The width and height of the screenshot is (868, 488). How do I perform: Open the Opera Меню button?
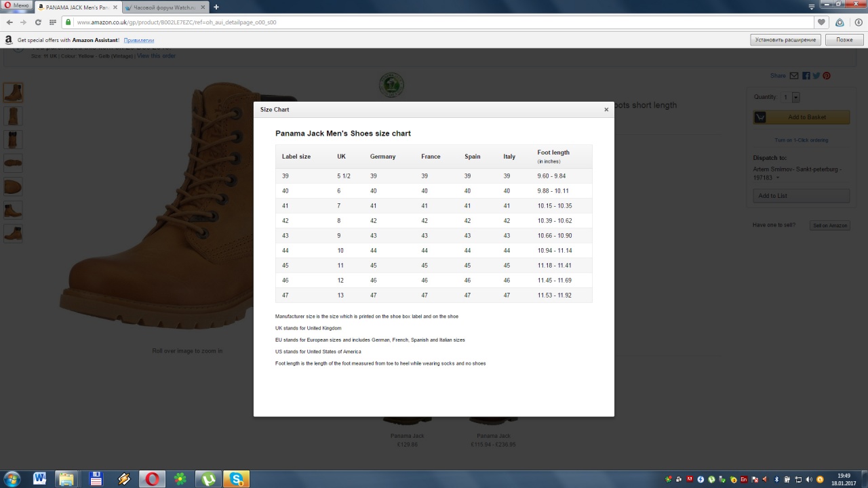click(16, 6)
